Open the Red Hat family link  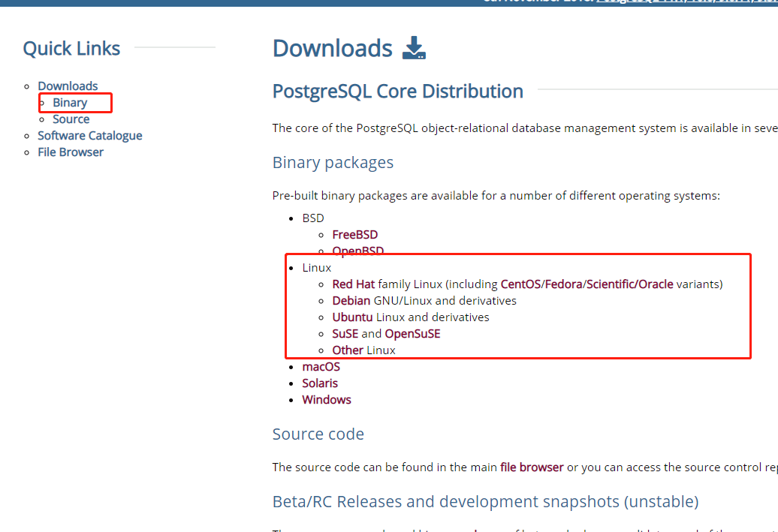click(x=353, y=284)
